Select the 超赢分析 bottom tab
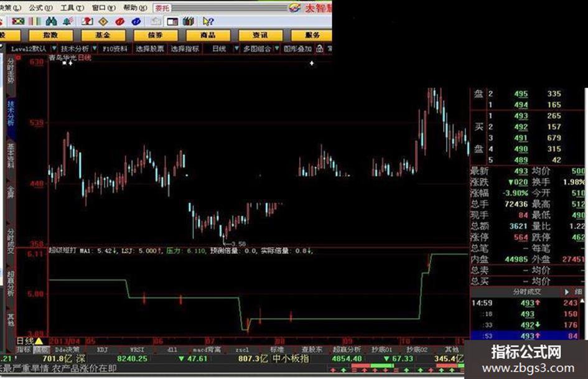This screenshot has height=379, width=588. (x=347, y=350)
